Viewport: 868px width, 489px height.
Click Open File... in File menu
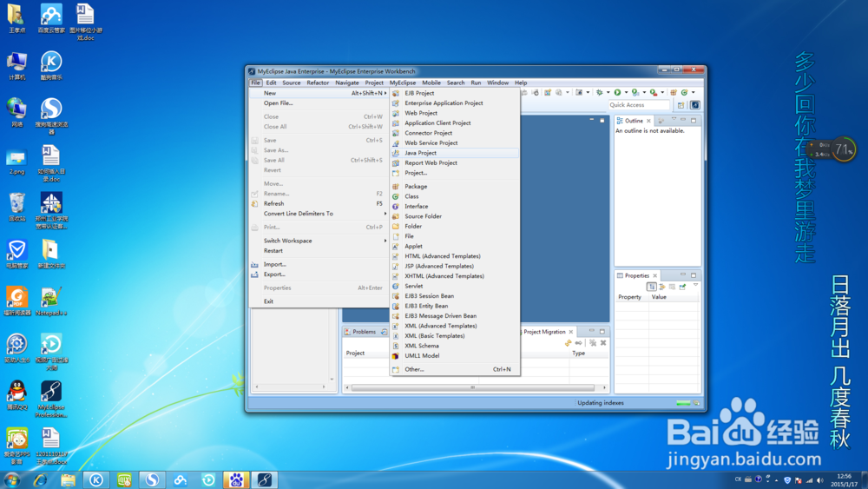click(x=319, y=103)
